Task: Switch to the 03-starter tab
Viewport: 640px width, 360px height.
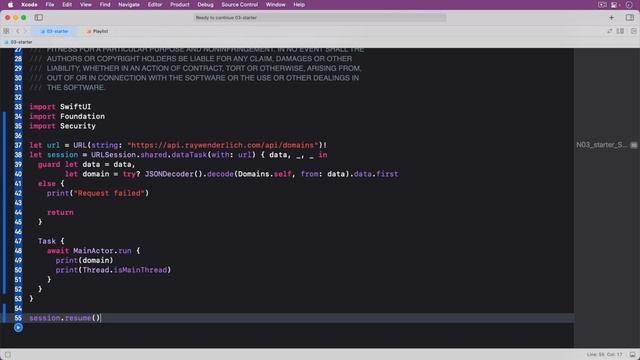Action: [54, 31]
